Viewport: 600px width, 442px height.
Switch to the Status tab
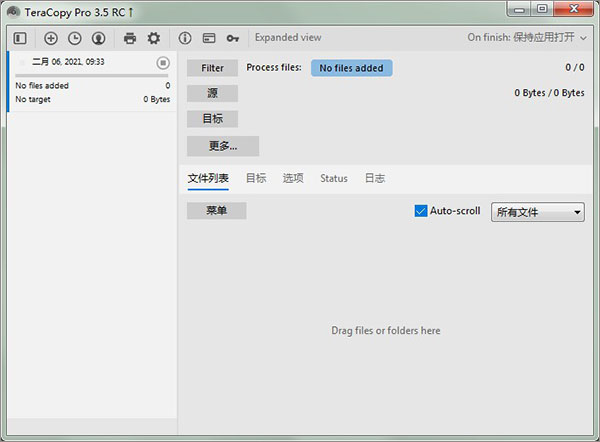pos(334,179)
